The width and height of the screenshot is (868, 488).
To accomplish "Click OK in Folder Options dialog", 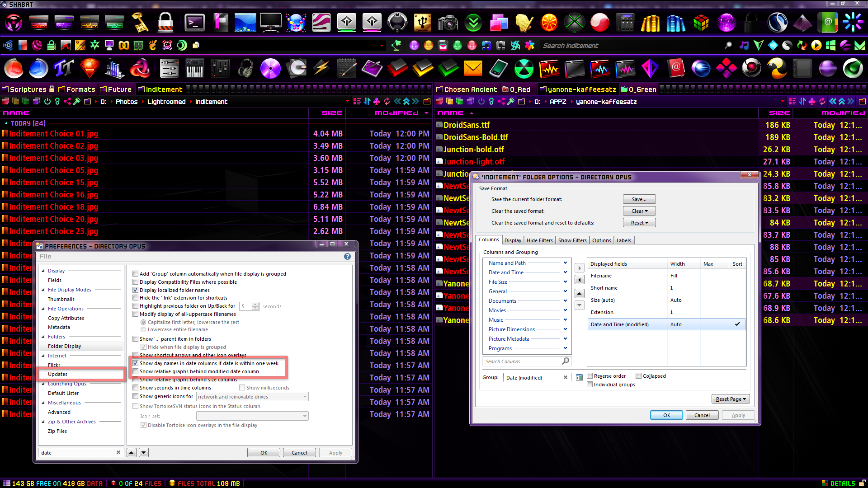I will (x=666, y=415).
